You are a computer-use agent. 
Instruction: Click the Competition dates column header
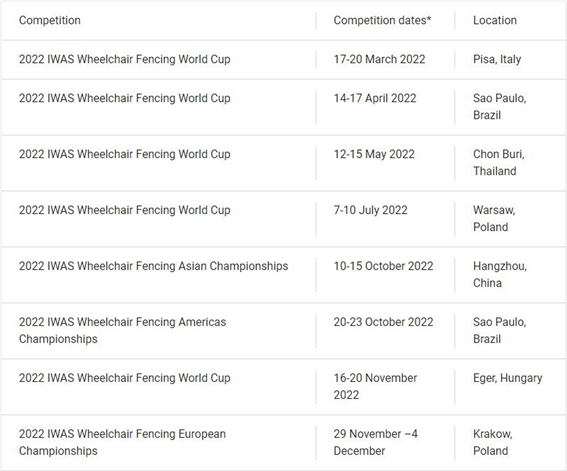pos(382,20)
